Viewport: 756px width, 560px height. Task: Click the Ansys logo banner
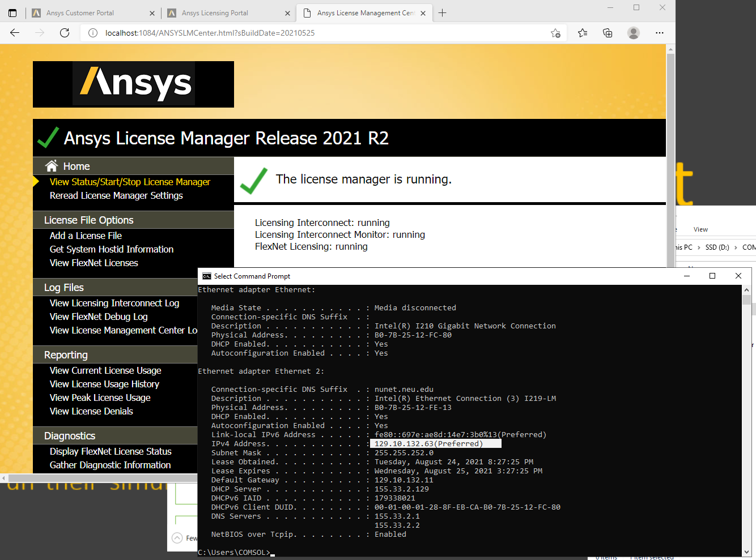pyautogui.click(x=133, y=84)
